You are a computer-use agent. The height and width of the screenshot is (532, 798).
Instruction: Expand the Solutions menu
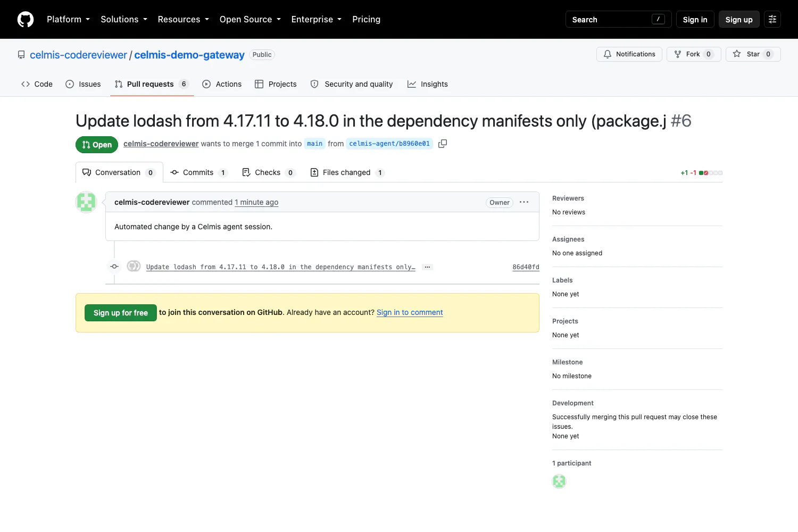[124, 19]
